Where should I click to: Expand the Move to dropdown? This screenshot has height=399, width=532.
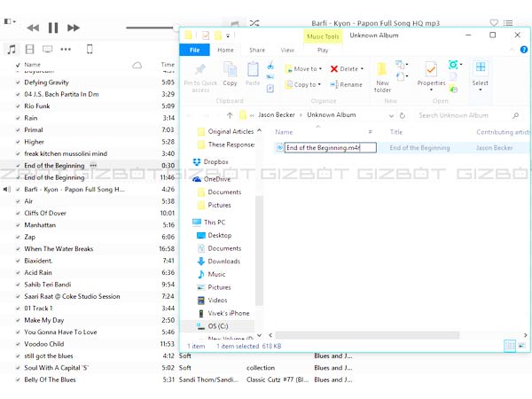(x=308, y=68)
